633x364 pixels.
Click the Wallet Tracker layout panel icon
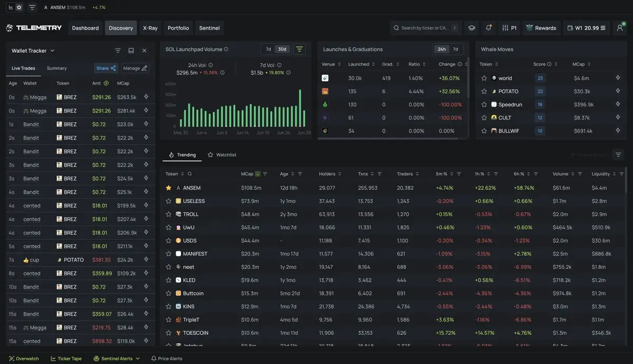[131, 51]
